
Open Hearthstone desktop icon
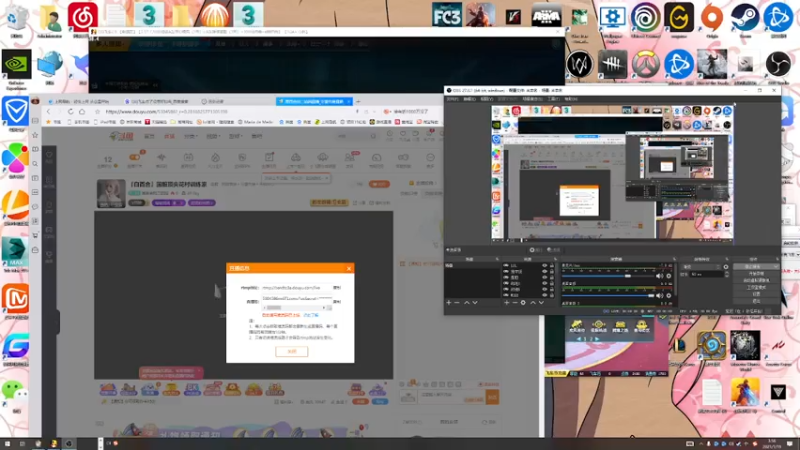coord(712,345)
